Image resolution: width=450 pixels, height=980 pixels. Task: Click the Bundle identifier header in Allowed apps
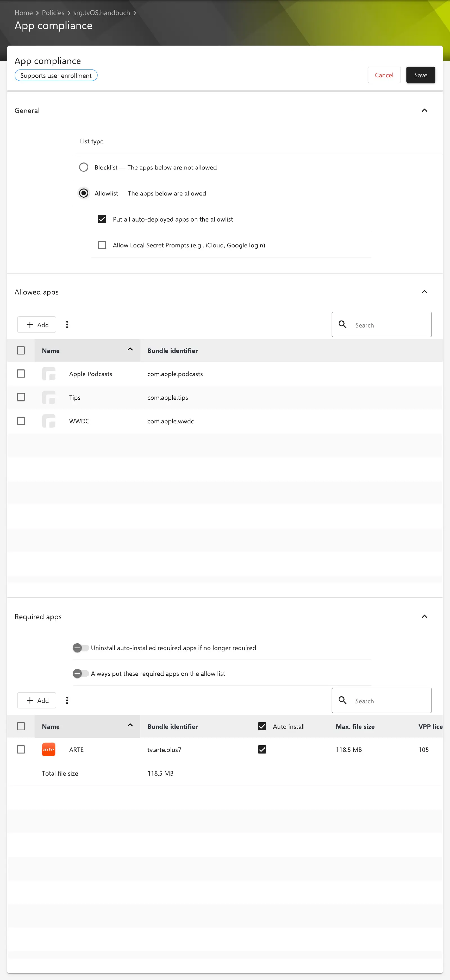coord(172,350)
